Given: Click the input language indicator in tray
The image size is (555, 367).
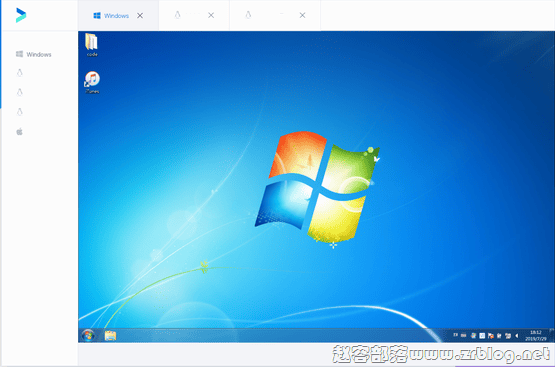Looking at the screenshot, I should coord(455,335).
